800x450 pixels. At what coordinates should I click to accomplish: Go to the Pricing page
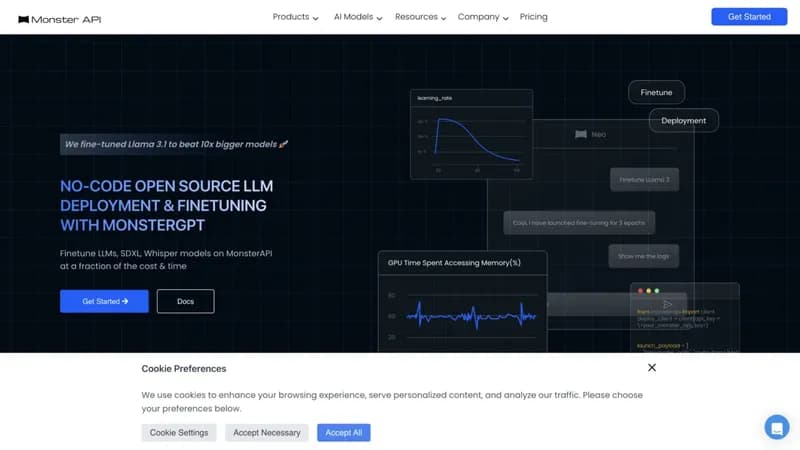[x=533, y=17]
